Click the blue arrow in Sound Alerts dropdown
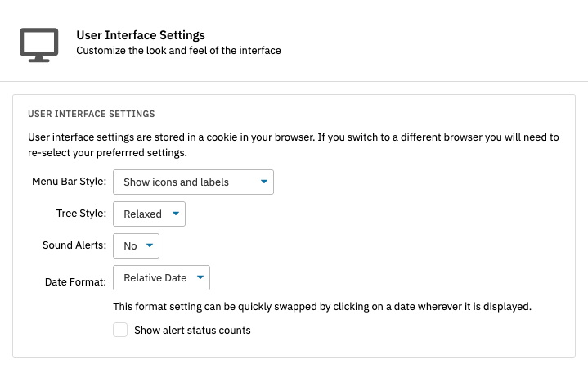The image size is (588, 369). point(149,245)
